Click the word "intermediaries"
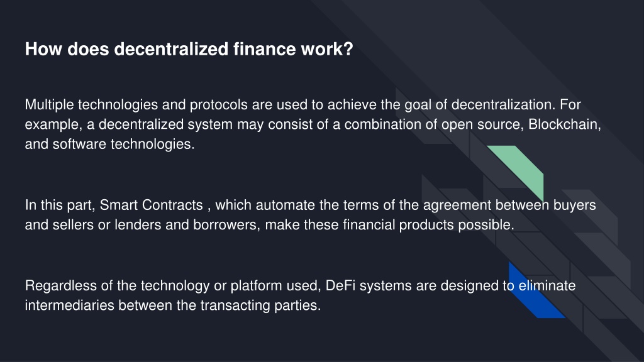 [69, 305]
